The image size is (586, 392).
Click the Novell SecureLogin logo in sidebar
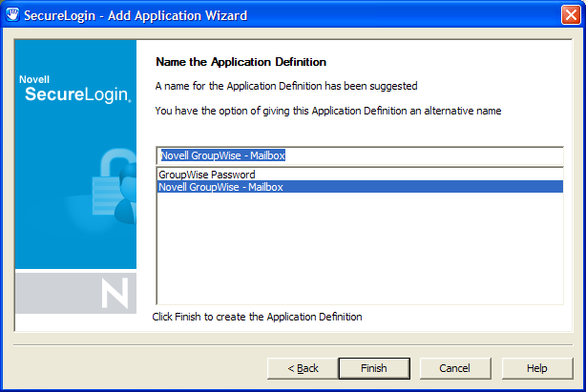point(76,89)
